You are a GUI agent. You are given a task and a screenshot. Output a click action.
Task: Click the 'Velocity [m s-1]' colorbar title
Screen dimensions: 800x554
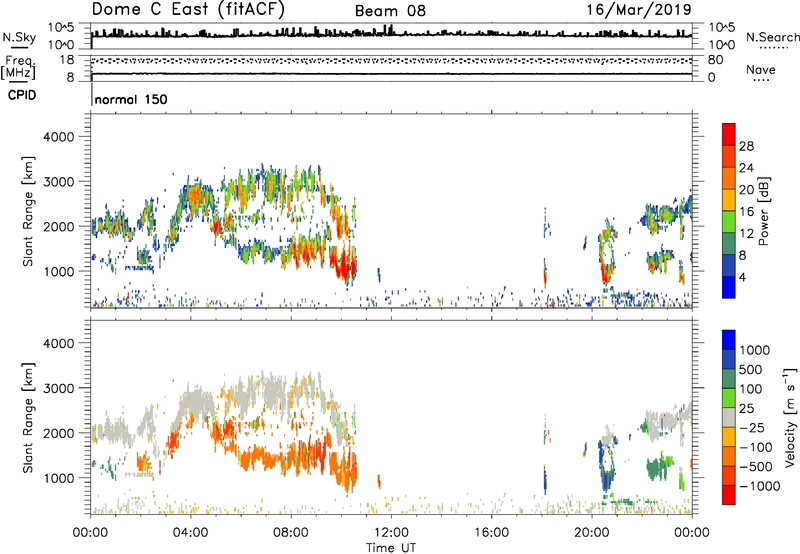790,417
